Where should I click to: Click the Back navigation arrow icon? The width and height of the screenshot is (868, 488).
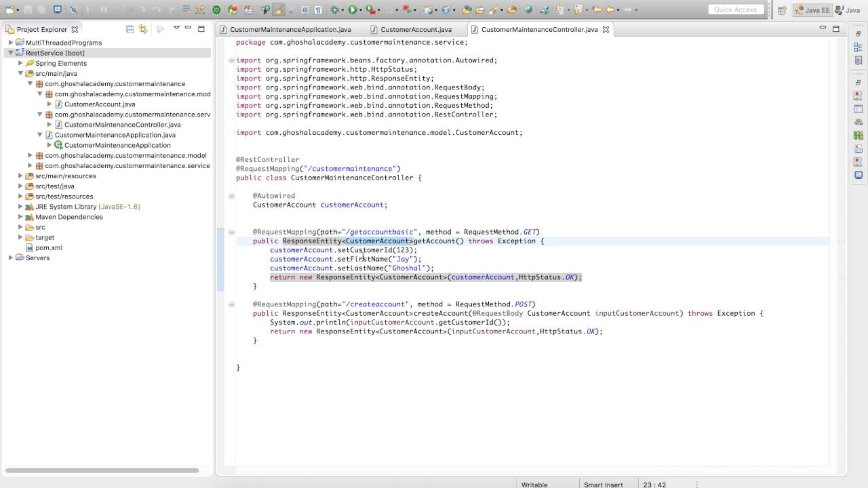pyautogui.click(x=610, y=10)
